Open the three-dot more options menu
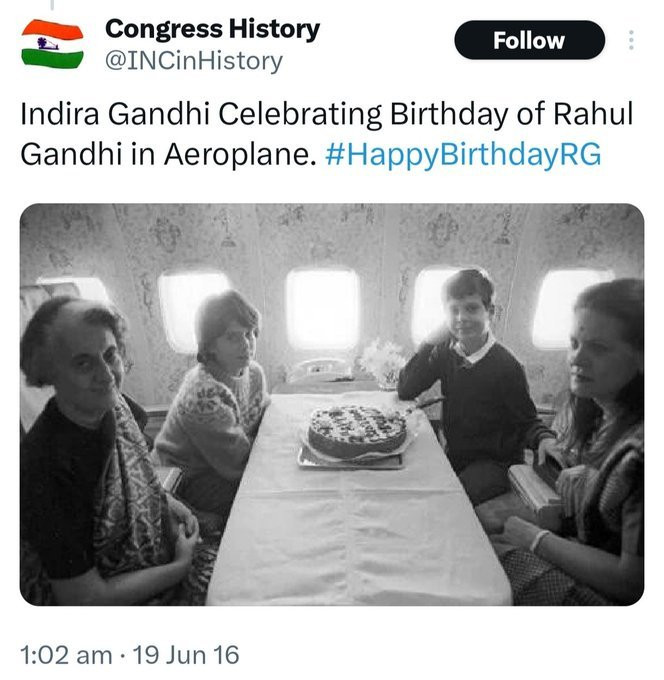 [631, 41]
